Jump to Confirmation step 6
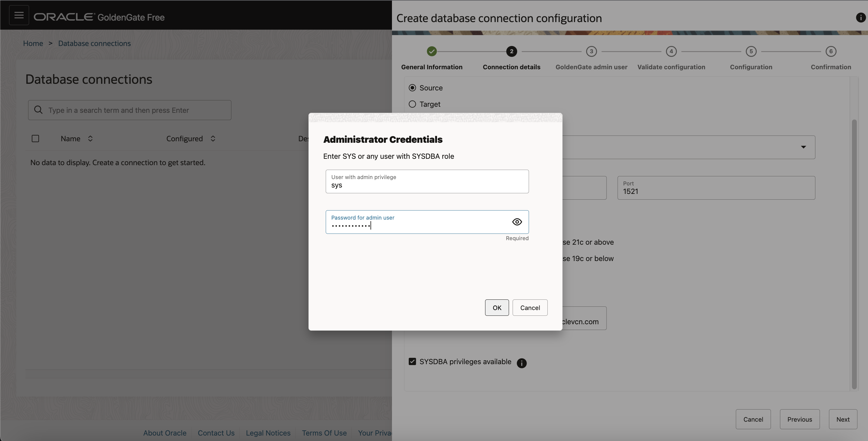868x441 pixels. click(830, 51)
